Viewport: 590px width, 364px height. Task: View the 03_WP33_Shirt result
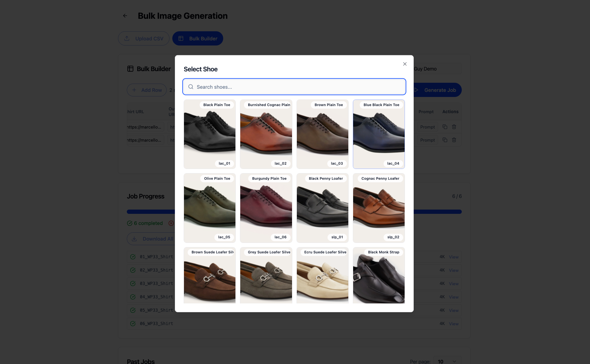pos(454,284)
